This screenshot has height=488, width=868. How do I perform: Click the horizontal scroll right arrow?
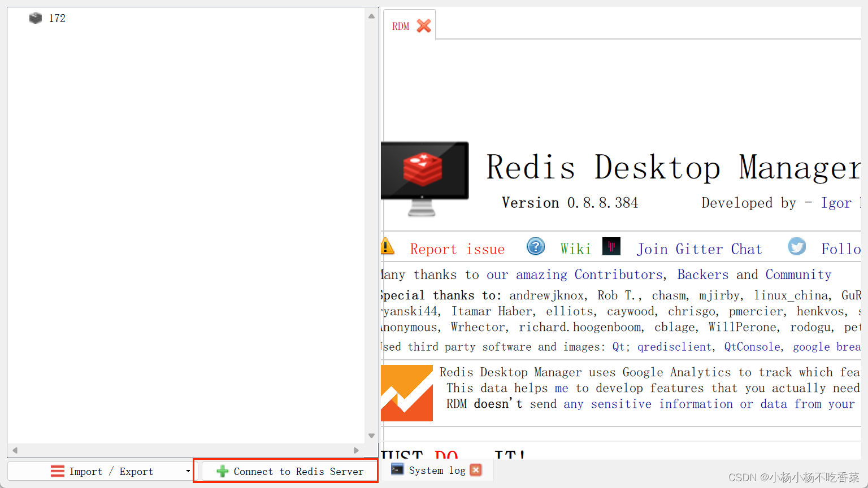(356, 450)
